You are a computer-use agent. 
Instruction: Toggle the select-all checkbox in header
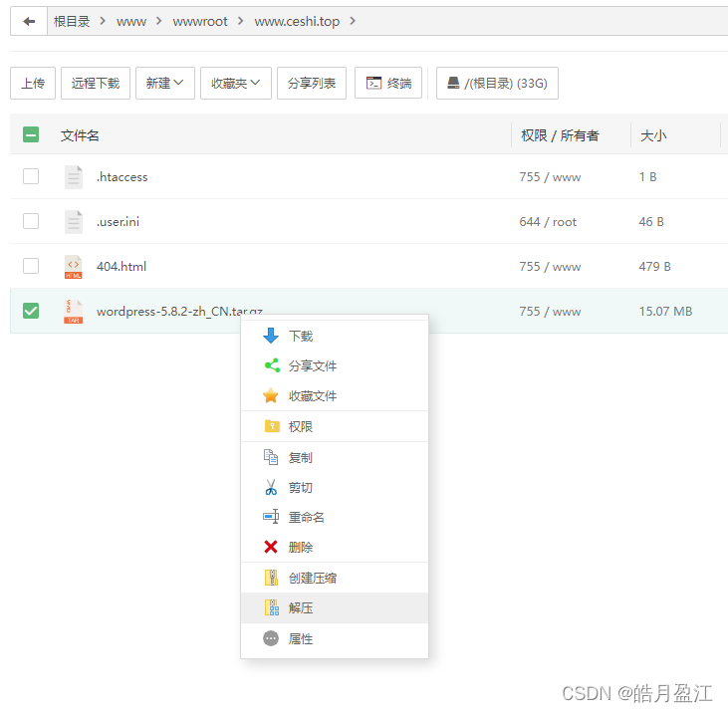[31, 135]
